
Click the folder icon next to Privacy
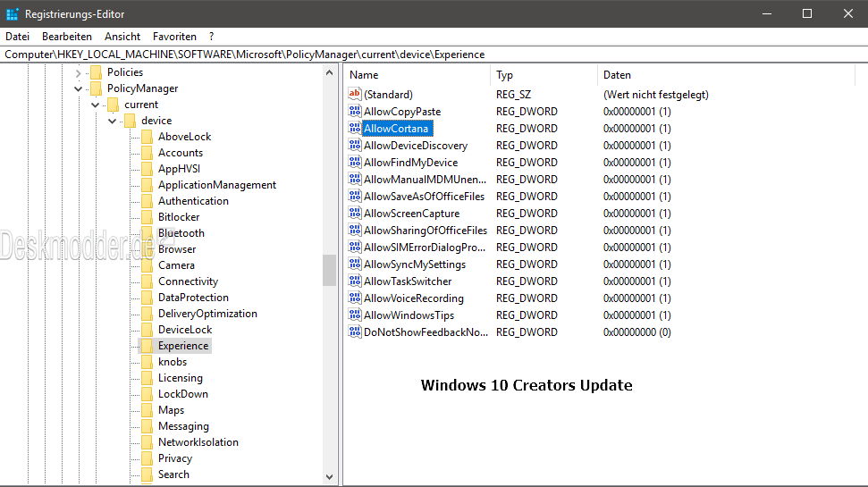(x=147, y=458)
